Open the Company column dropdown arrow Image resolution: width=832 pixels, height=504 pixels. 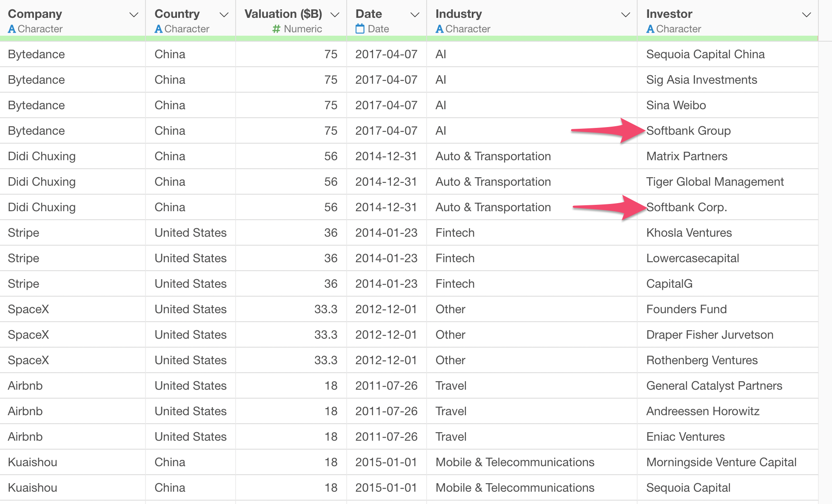pos(134,15)
